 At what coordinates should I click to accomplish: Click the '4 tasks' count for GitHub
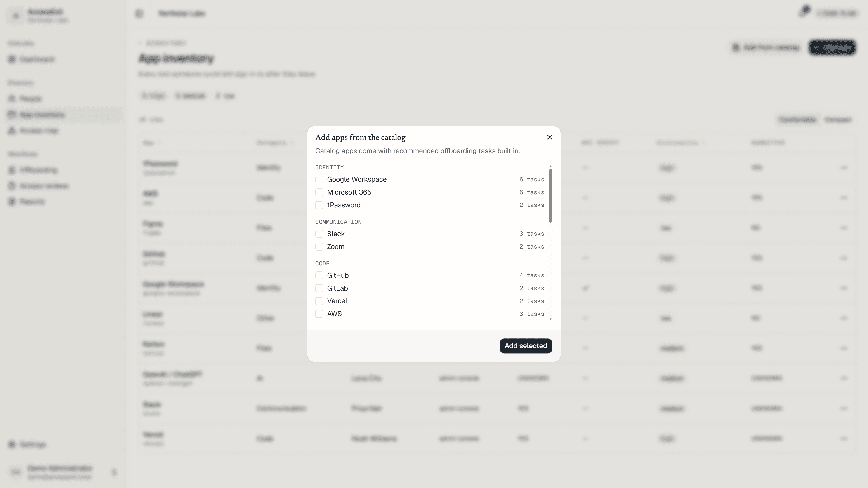tap(532, 275)
